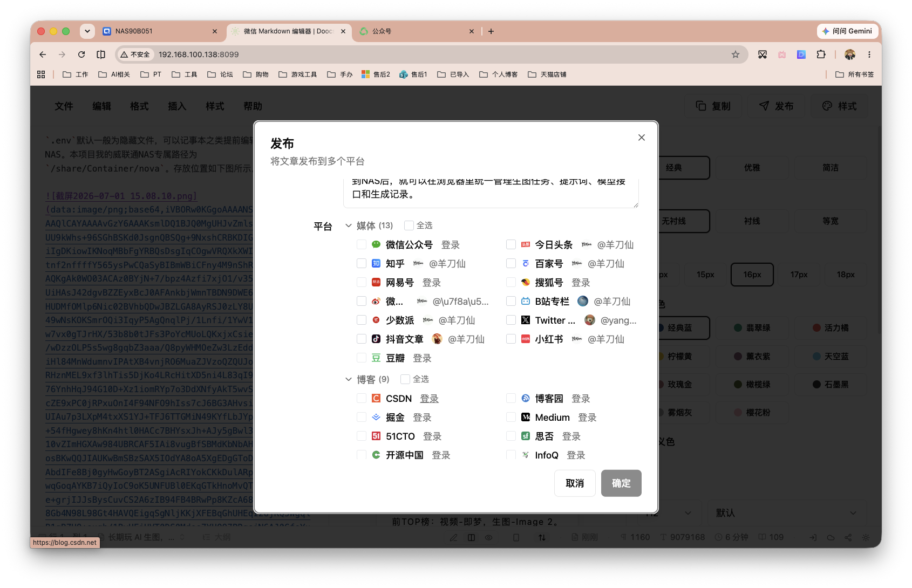Open the 编辑 menu
Image resolution: width=912 pixels, height=588 pixels.
pos(101,106)
